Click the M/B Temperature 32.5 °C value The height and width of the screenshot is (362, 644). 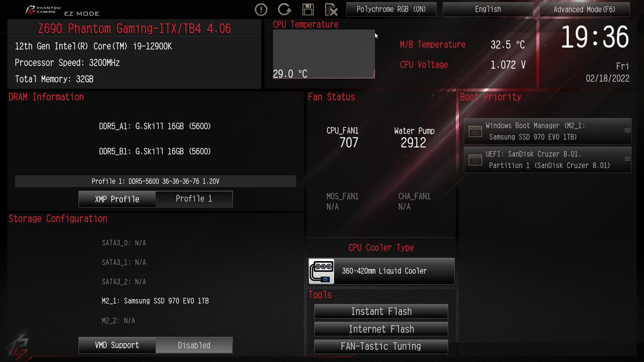pyautogui.click(x=508, y=45)
